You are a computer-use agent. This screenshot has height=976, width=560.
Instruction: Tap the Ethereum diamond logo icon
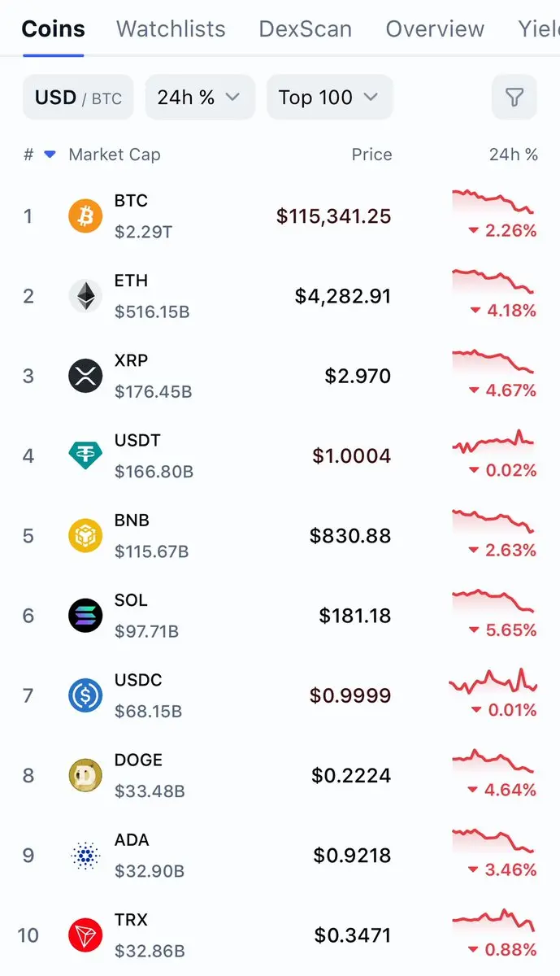coord(85,296)
